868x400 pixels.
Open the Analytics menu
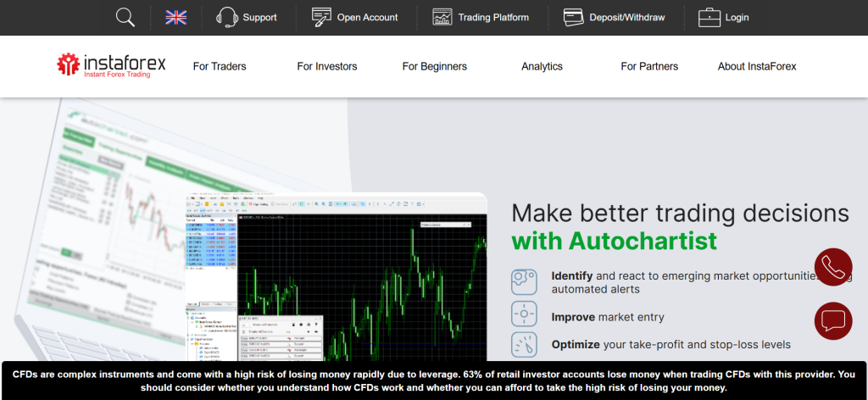tap(542, 66)
